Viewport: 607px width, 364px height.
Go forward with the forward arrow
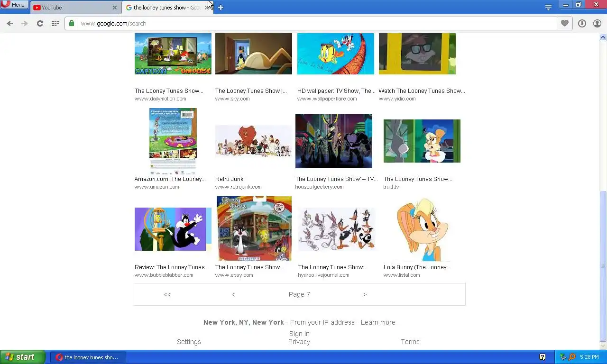(25, 23)
